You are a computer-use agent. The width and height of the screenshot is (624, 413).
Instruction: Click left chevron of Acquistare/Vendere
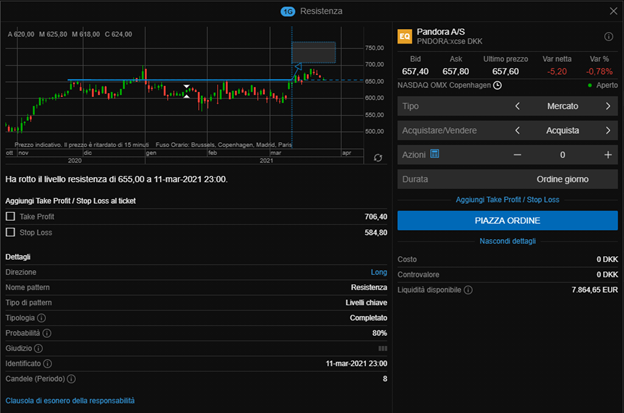tap(517, 131)
